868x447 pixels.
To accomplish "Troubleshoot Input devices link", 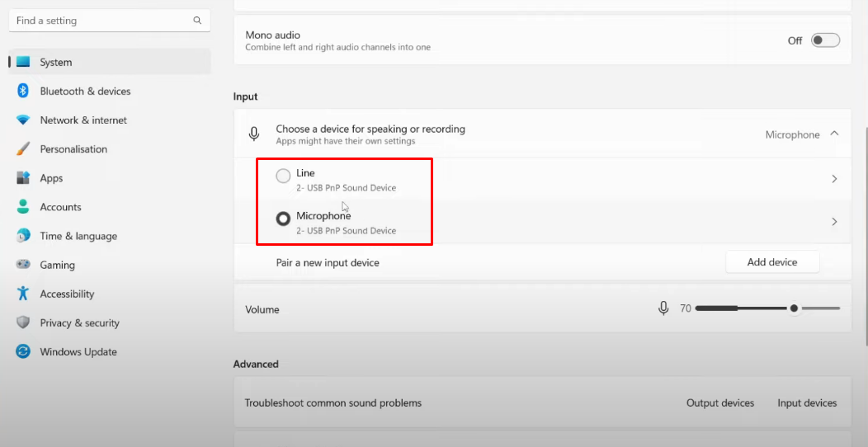I will pos(807,402).
